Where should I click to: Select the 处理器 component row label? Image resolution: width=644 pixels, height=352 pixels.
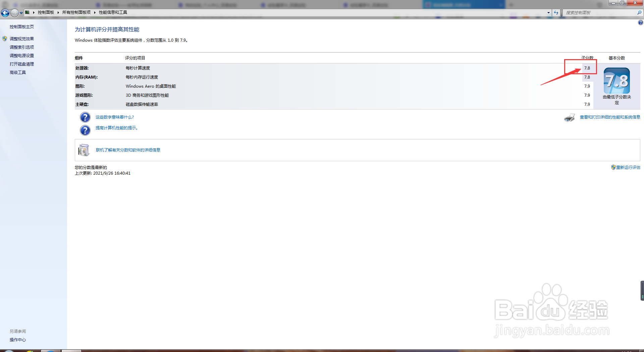click(x=82, y=68)
